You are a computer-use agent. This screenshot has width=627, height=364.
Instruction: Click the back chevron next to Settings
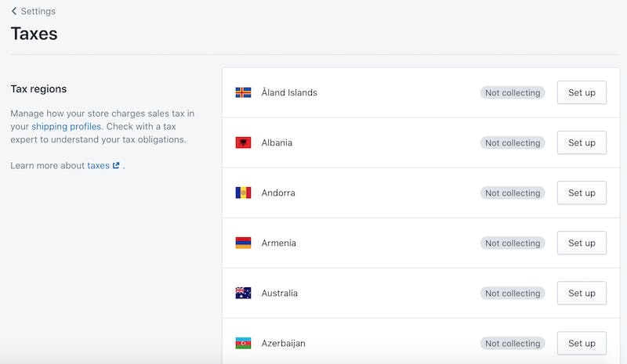(x=14, y=11)
